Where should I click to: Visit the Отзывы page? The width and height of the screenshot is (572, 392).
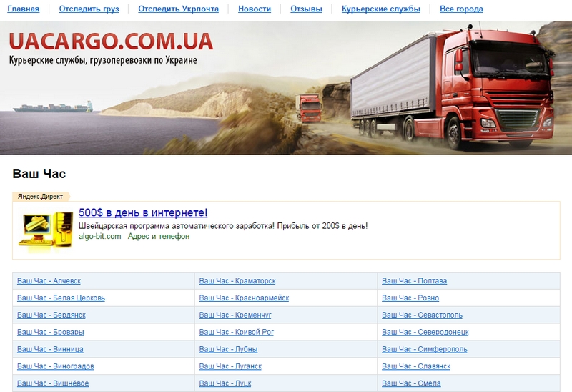pos(307,9)
